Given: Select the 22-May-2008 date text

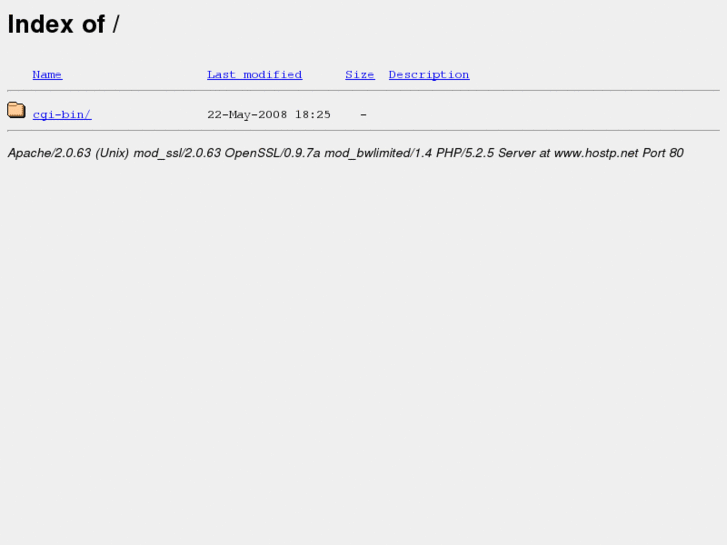Looking at the screenshot, I should 247,115.
